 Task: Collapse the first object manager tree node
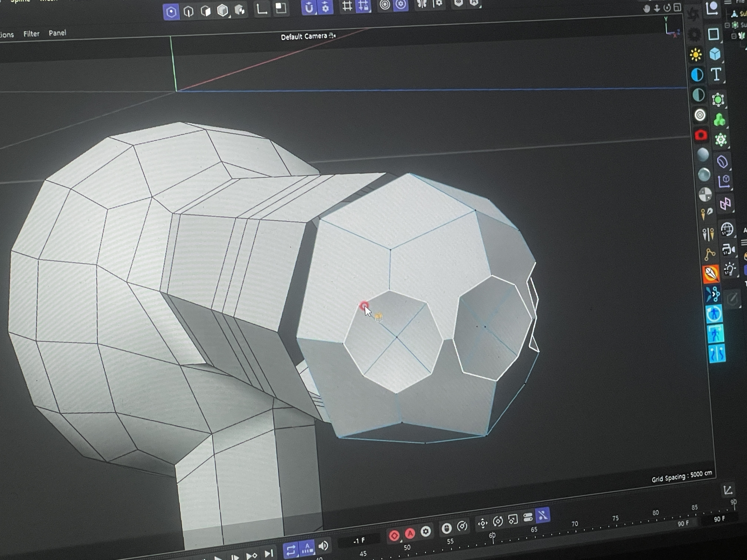point(727,25)
